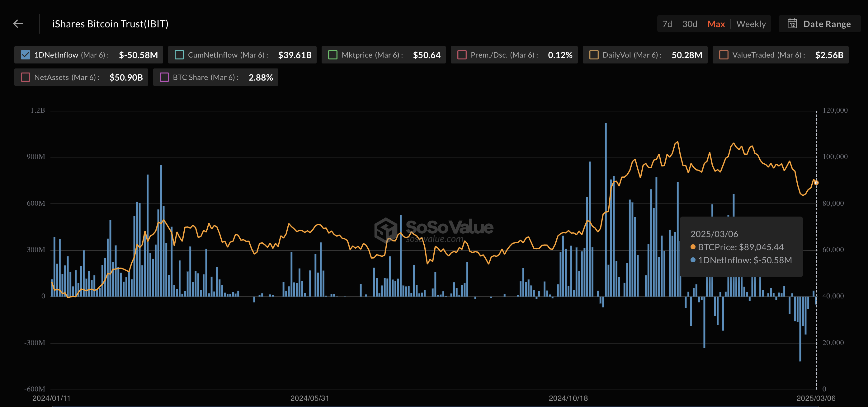Open the Date Range picker

coord(819,24)
